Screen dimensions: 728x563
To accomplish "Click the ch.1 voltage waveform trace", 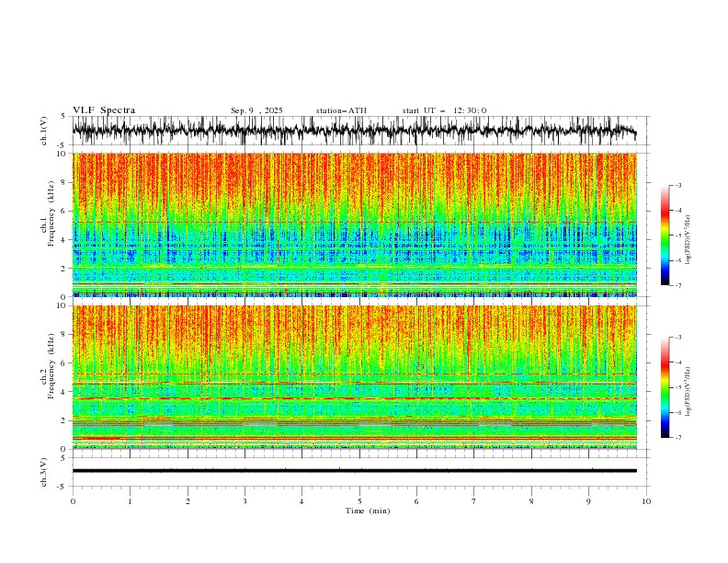I will pos(354,131).
